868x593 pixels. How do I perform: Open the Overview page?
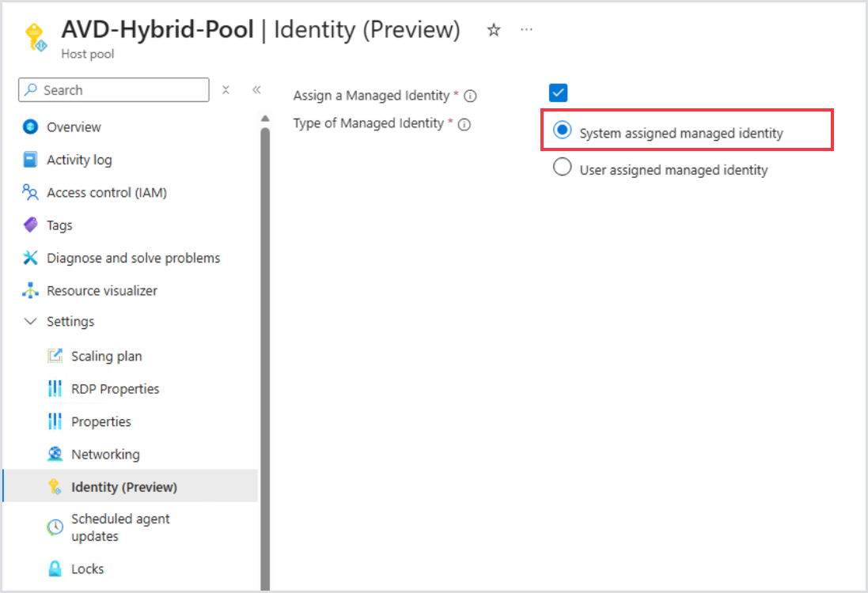pos(74,127)
